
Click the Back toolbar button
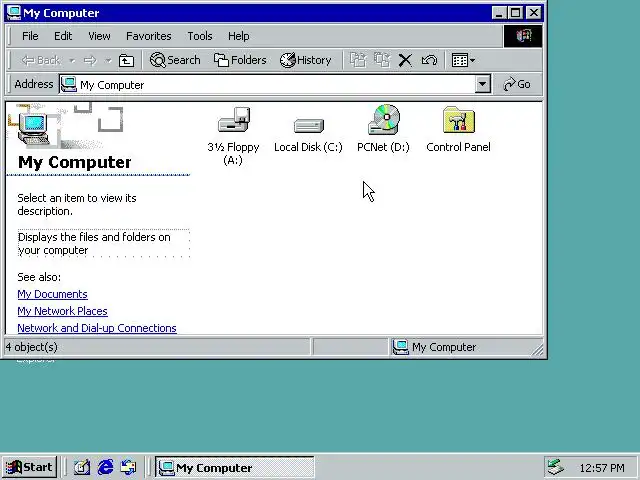[41, 60]
